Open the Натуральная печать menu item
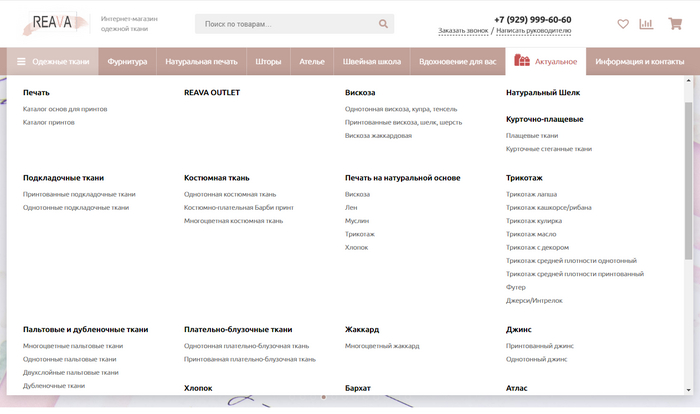 click(201, 62)
